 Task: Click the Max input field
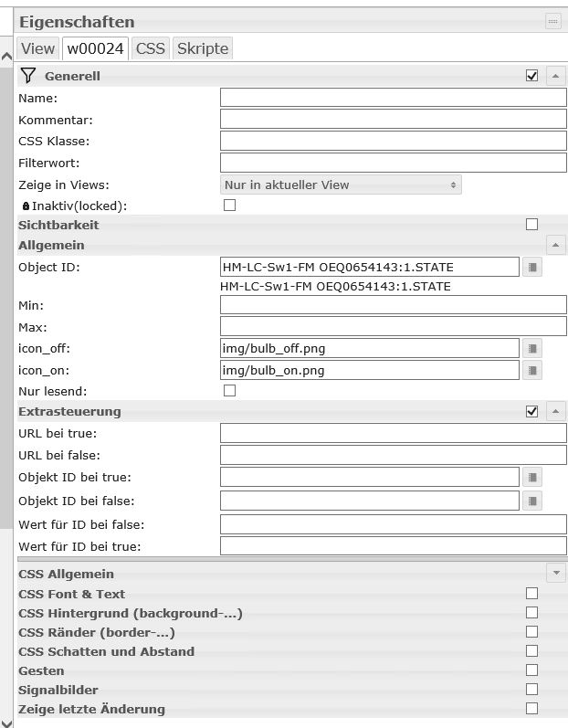tap(393, 326)
